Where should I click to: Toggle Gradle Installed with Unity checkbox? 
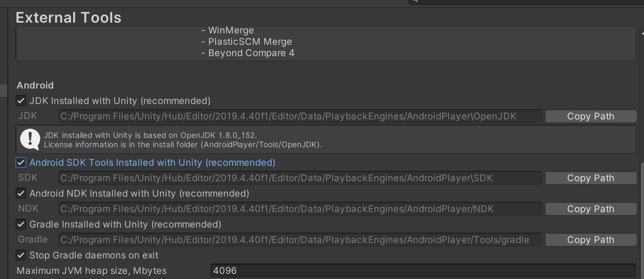coord(21,224)
